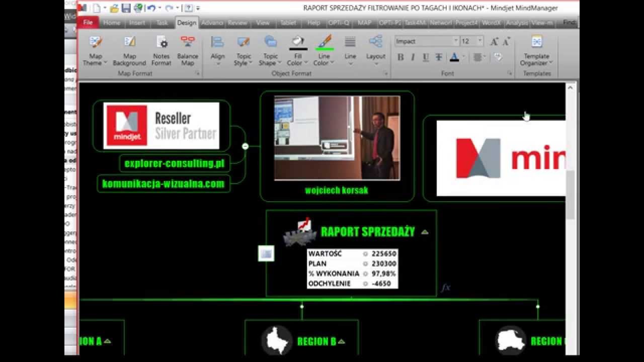Screen dimensions: 644x362
Task: Switch to the View tab
Action: [x=263, y=23]
